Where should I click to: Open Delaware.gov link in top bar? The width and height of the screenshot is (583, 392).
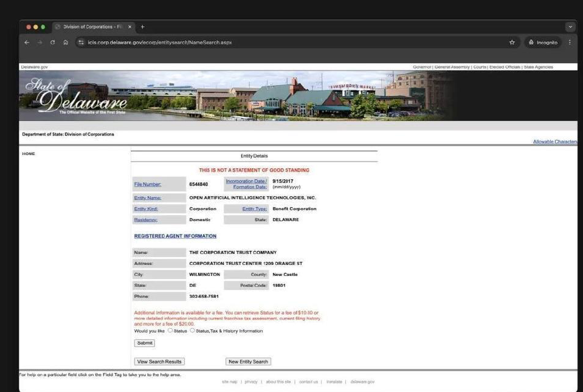(34, 67)
